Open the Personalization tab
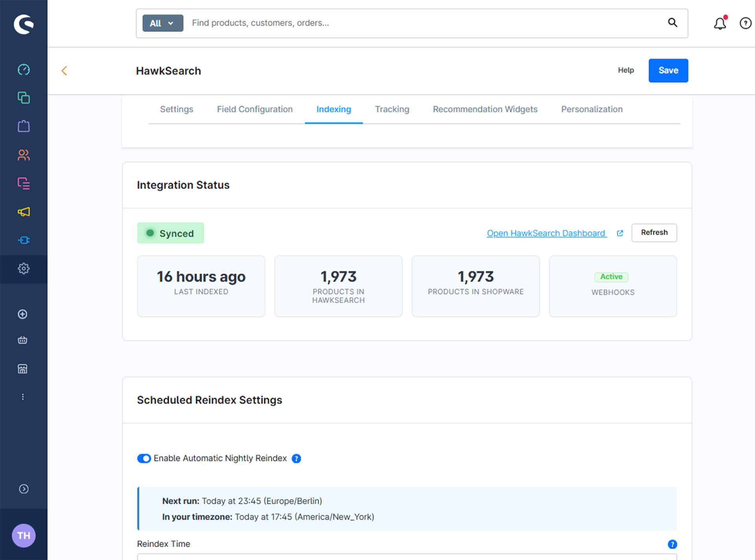The image size is (755, 560). (592, 109)
